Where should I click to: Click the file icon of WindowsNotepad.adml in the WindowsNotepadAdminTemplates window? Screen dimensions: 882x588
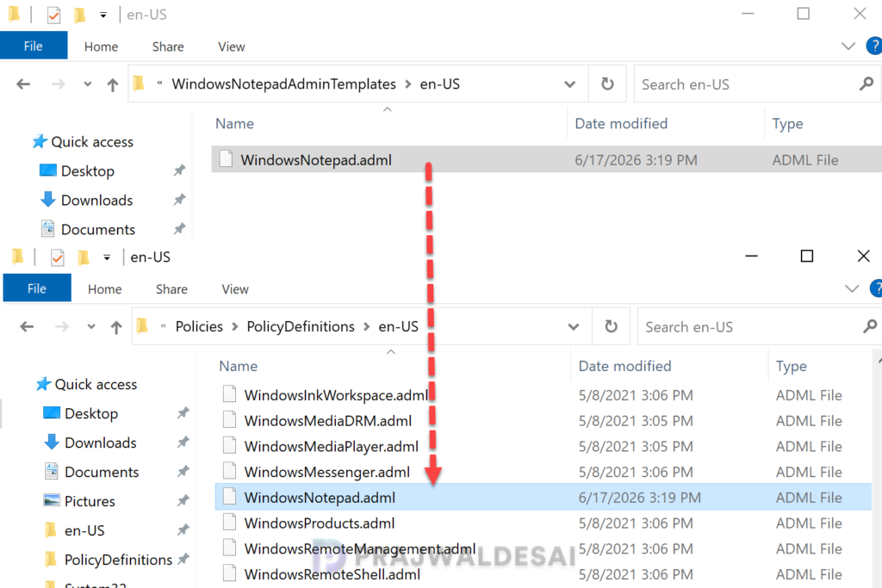pos(227,159)
